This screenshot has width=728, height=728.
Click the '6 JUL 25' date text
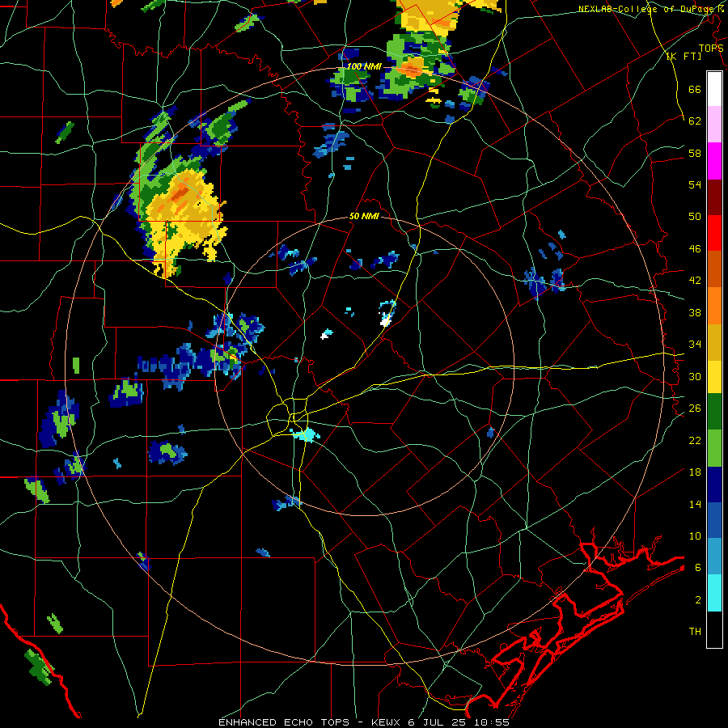[x=438, y=722]
